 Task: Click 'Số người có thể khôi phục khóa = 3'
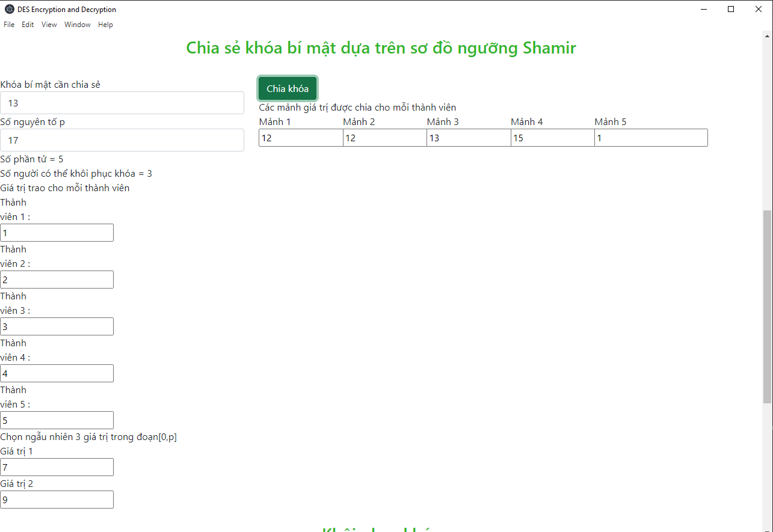[76, 173]
